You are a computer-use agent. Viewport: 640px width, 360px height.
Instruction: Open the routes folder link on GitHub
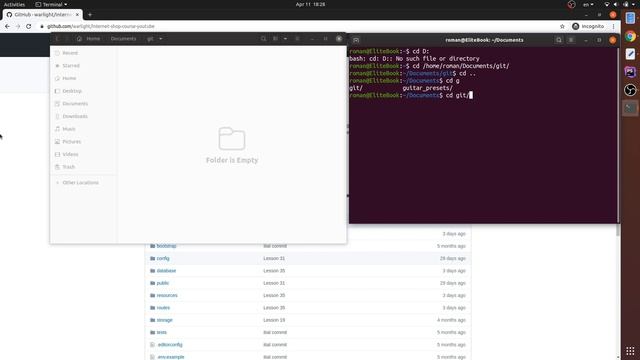point(163,308)
